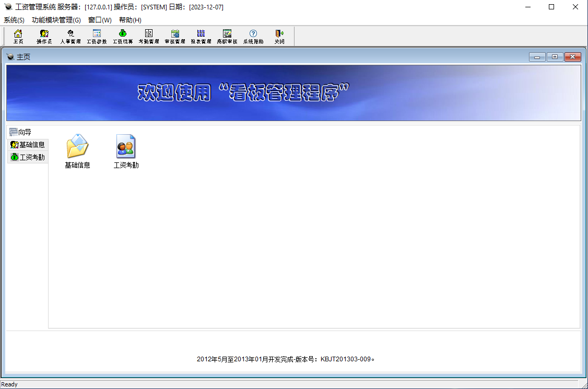Open the 系统(S) menu
This screenshot has height=389, width=588.
click(x=14, y=20)
